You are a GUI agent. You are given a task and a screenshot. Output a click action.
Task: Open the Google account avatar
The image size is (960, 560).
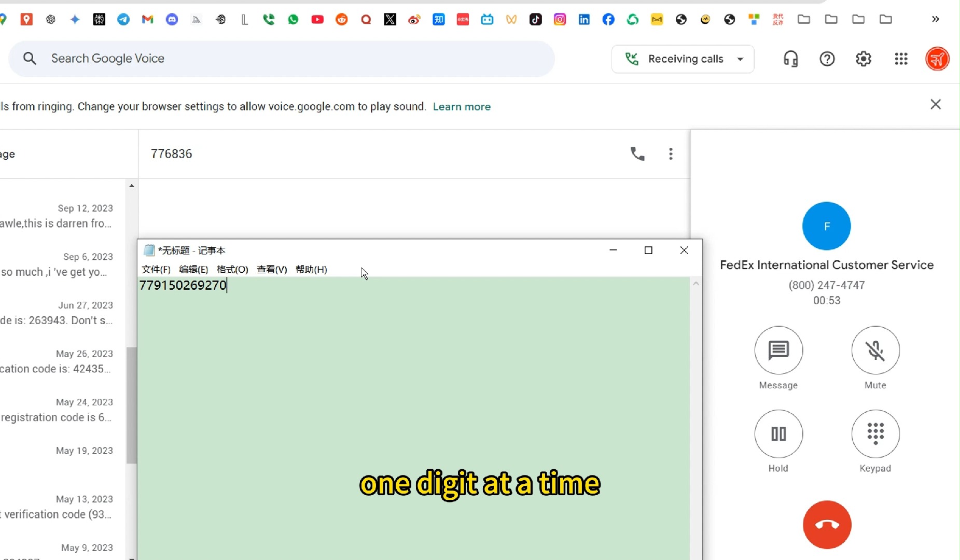[x=938, y=59]
